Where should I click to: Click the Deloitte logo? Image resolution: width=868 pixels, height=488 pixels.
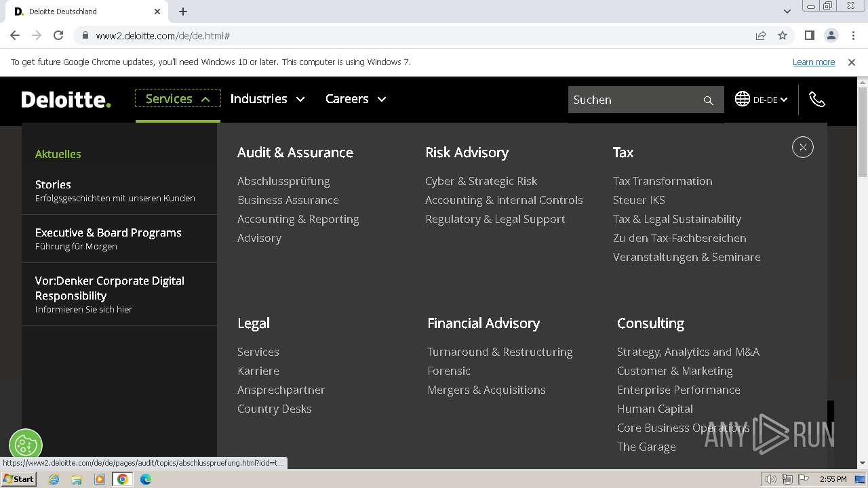click(x=66, y=100)
